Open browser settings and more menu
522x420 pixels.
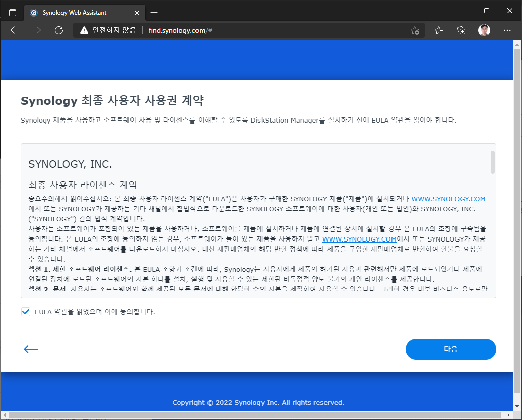[507, 30]
